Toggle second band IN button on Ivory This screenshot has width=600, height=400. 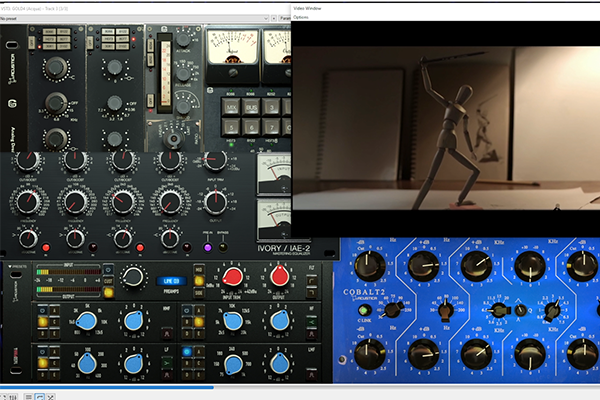click(x=93, y=247)
